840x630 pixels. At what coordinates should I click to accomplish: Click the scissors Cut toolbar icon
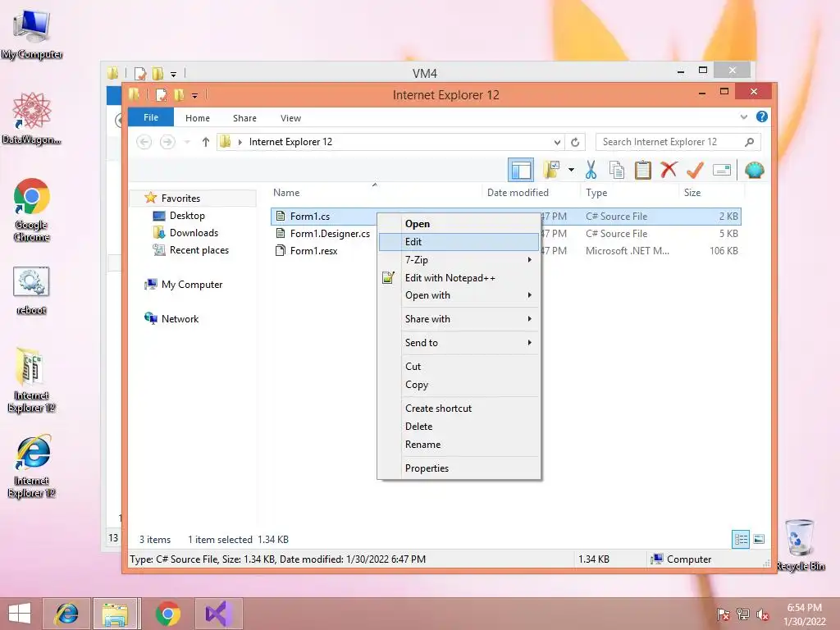[x=591, y=171]
